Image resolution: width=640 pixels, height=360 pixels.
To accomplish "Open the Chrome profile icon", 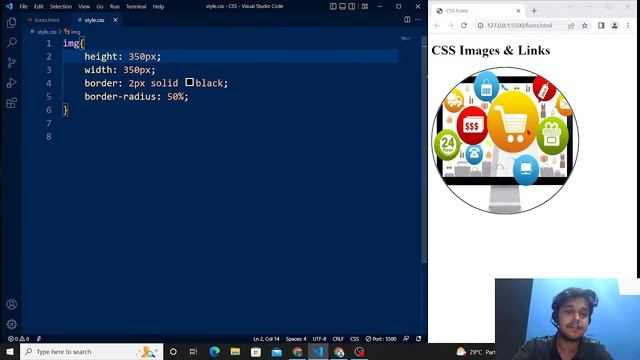I will 614,25.
